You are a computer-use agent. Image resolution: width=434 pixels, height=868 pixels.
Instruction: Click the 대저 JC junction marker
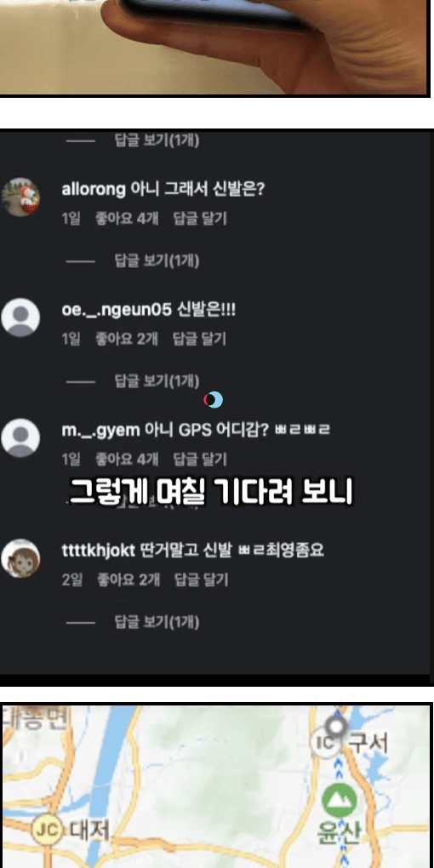pos(47,831)
